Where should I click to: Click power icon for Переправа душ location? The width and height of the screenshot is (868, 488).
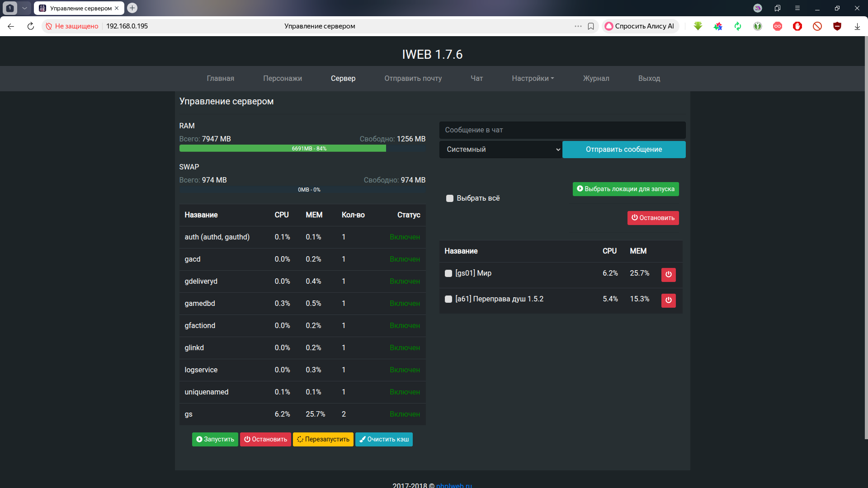(668, 300)
